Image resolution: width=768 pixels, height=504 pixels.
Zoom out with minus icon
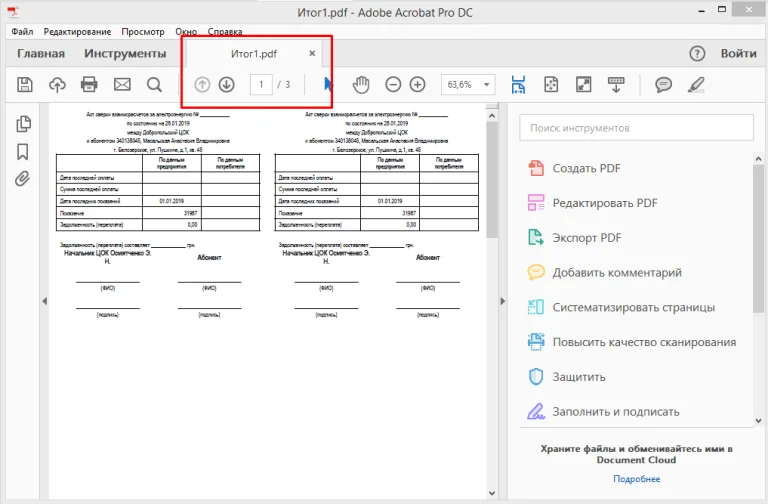393,85
